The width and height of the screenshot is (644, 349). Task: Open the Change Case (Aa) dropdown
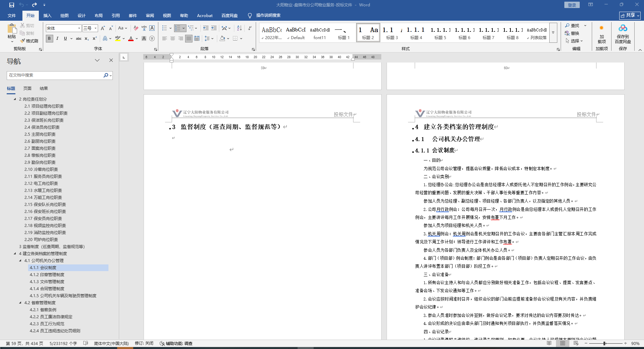(x=123, y=28)
